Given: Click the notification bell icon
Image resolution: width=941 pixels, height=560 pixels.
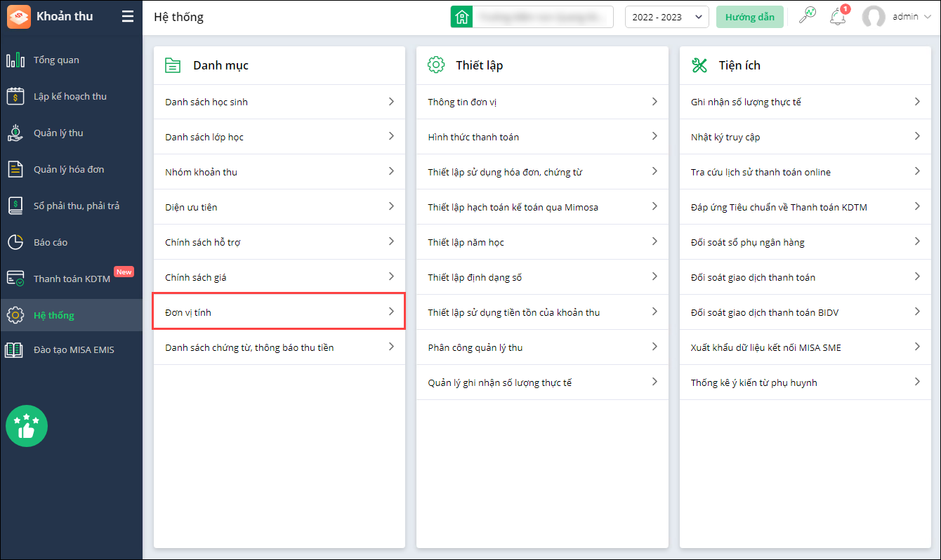Looking at the screenshot, I should pyautogui.click(x=837, y=17).
